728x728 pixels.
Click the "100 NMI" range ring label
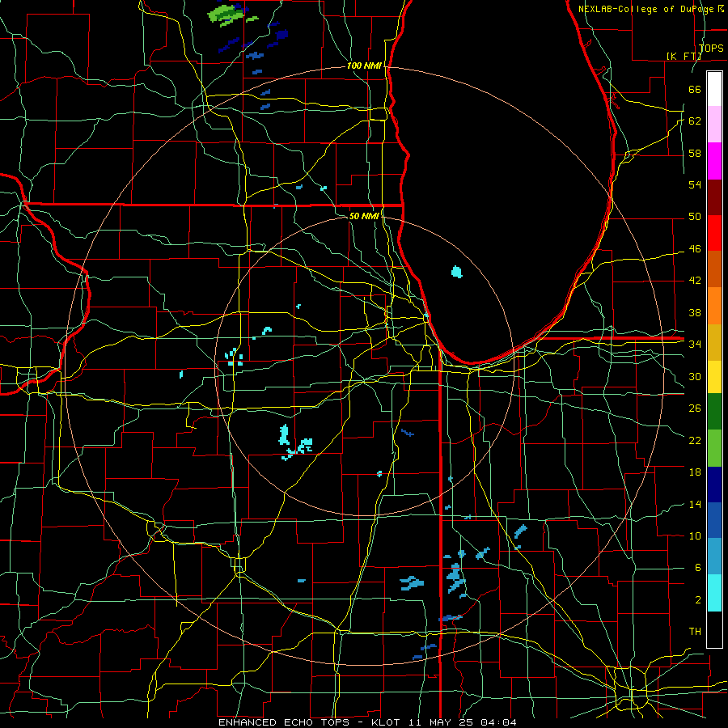(364, 66)
